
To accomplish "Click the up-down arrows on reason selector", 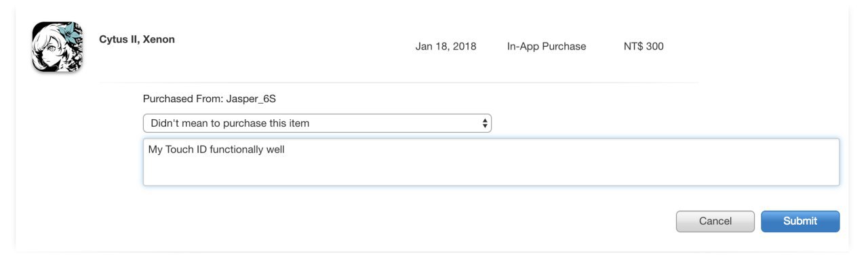I will point(485,123).
